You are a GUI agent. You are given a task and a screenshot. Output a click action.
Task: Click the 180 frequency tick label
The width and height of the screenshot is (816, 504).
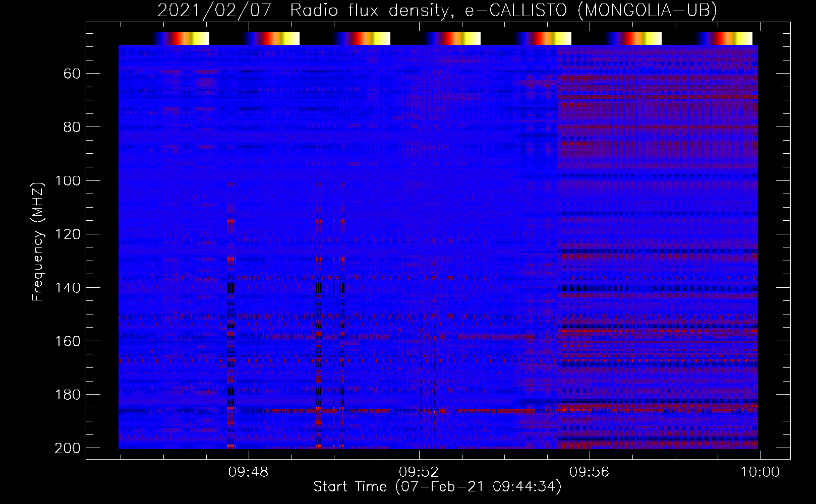[68, 395]
